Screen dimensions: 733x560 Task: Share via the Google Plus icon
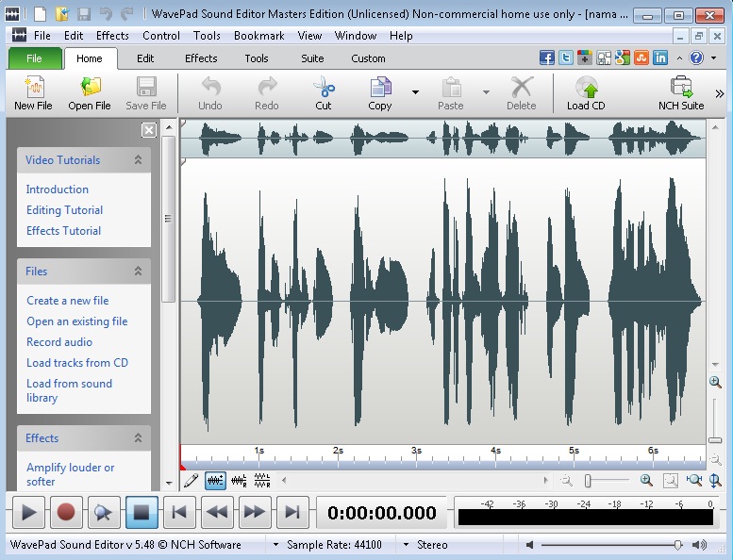pos(585,58)
